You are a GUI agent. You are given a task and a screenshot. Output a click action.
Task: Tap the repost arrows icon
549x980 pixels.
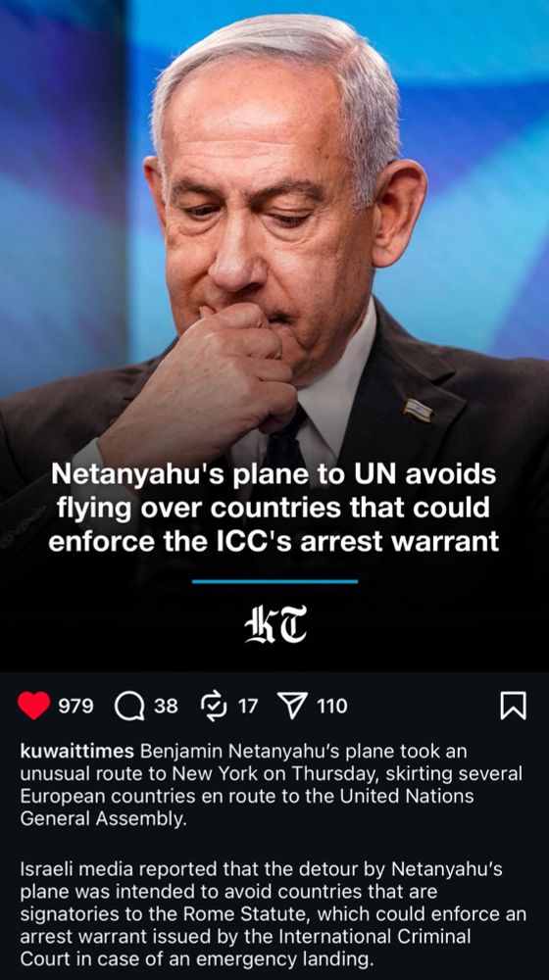click(x=215, y=707)
